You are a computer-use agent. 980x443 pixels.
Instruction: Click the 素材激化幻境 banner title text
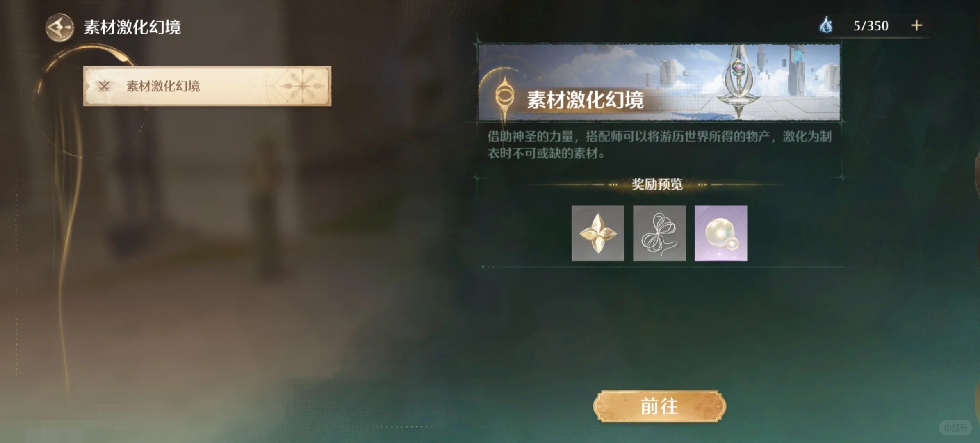coord(585,100)
